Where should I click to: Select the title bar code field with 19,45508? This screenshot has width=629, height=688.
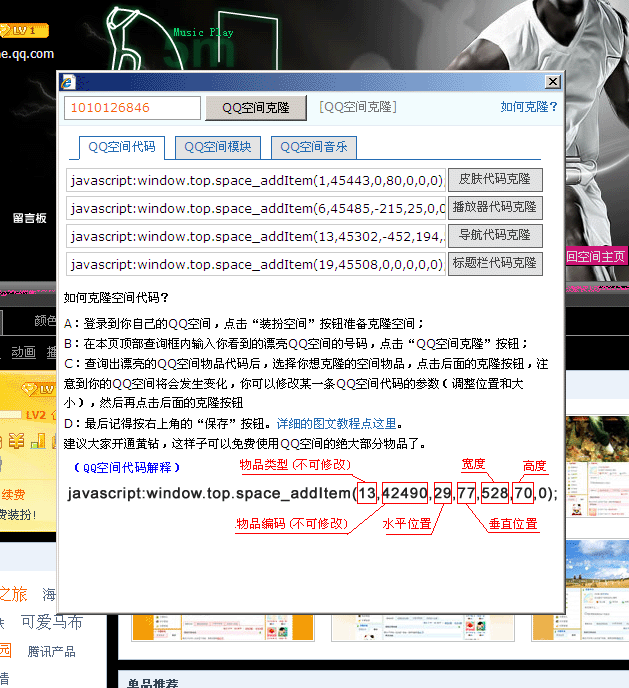coord(256,264)
